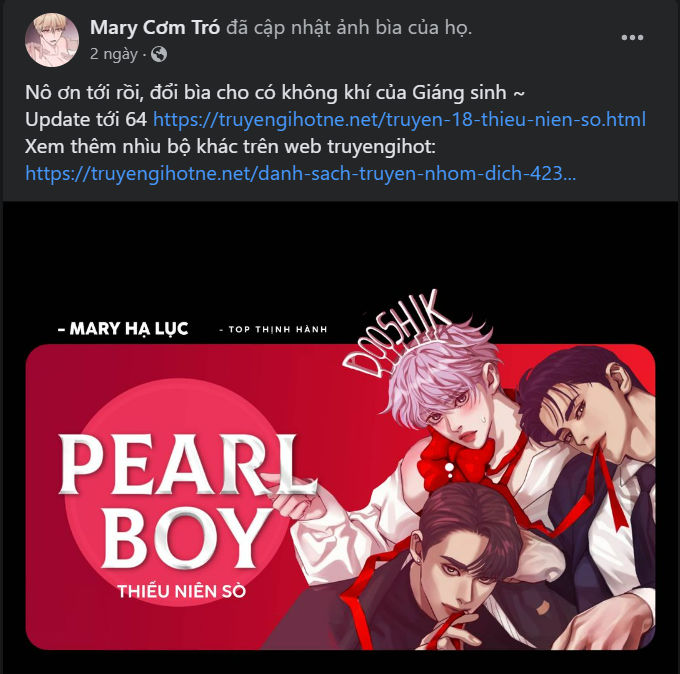
Task: Open Mary Cơm Tró's profile avatar
Action: [x=52, y=40]
